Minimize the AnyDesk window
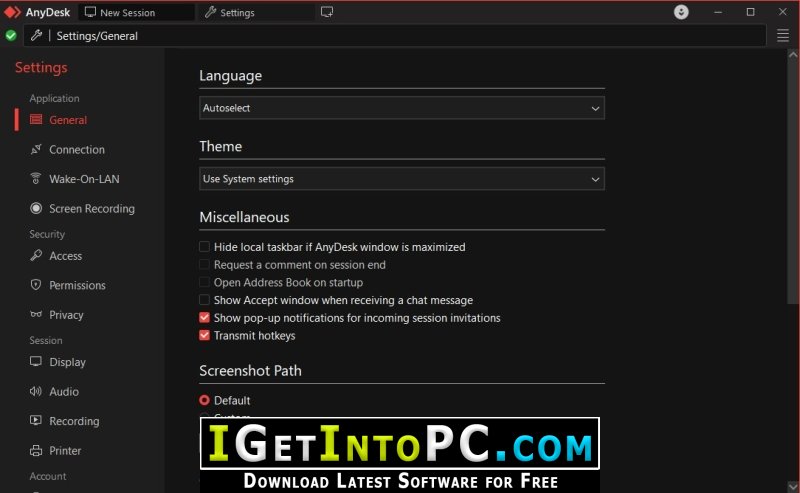This screenshot has width=800, height=493. [718, 12]
